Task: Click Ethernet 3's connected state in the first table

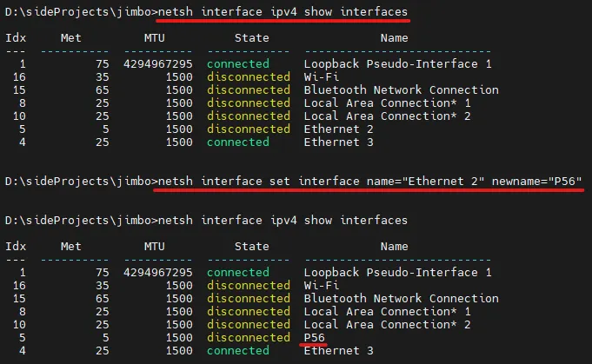Action: pyautogui.click(x=237, y=142)
